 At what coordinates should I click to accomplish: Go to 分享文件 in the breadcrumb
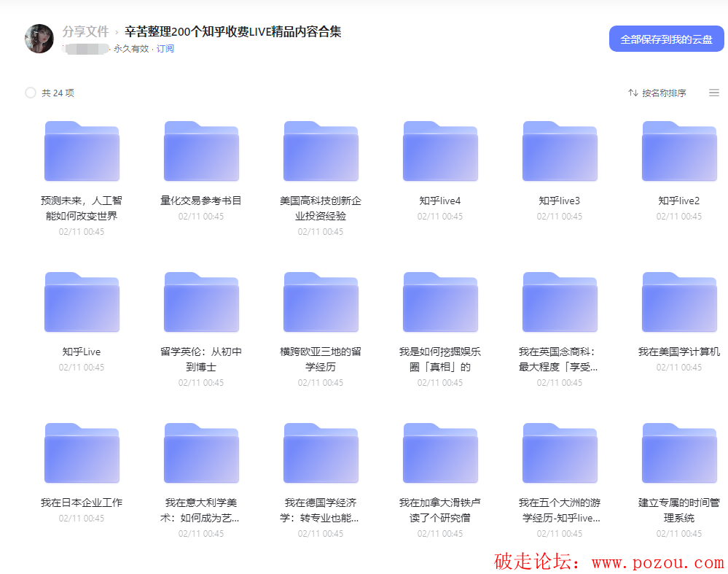(x=85, y=31)
